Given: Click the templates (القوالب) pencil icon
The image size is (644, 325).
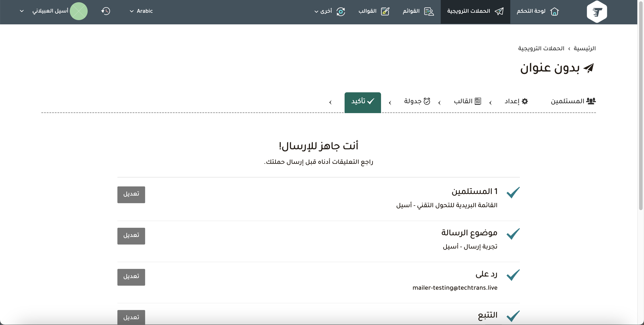Looking at the screenshot, I should coord(385,11).
